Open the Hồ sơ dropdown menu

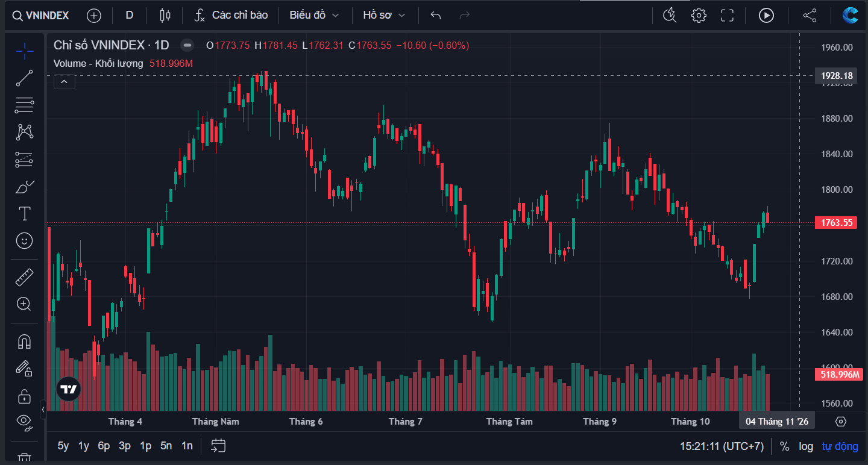tap(384, 16)
